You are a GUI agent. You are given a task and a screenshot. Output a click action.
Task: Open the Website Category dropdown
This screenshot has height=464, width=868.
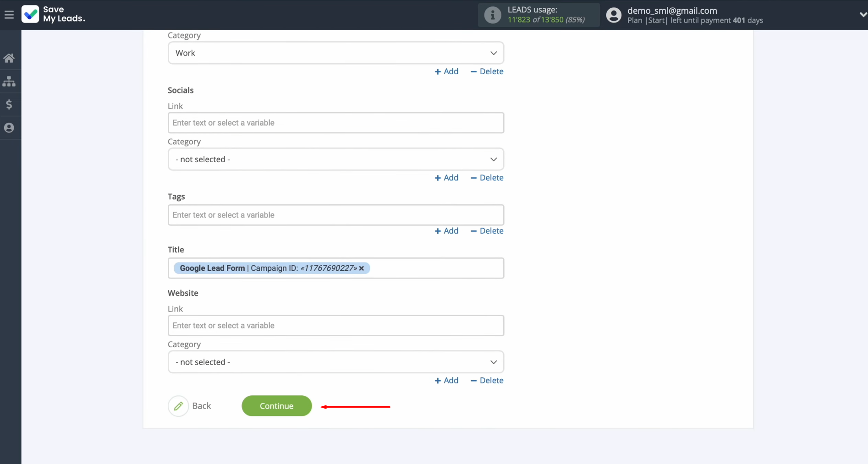click(335, 362)
